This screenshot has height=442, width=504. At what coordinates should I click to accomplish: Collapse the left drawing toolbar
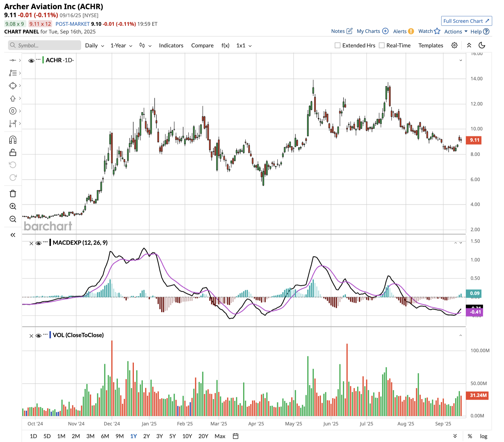click(x=13, y=235)
